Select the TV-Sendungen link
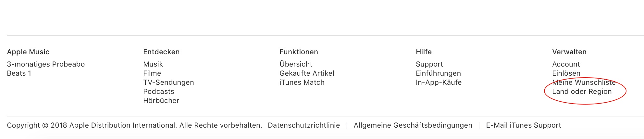 [168, 82]
